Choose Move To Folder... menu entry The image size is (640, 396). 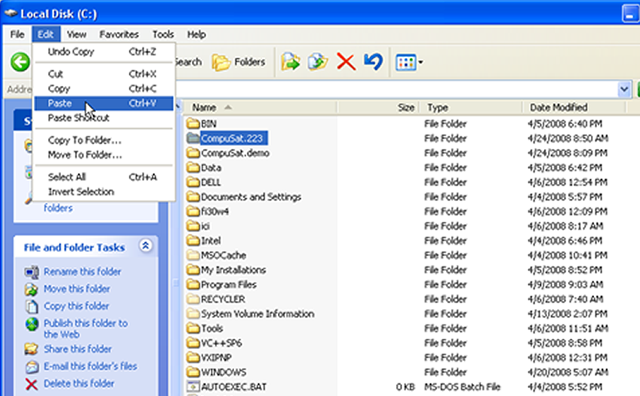[x=104, y=155]
